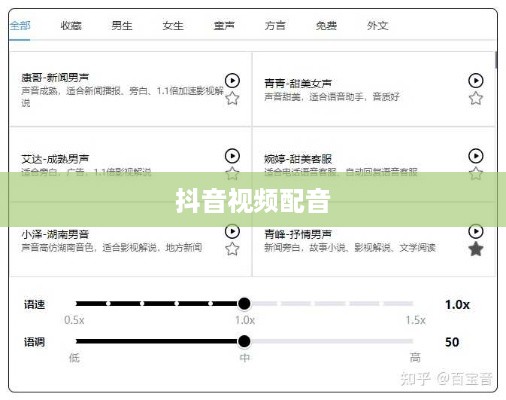Viewport: 506px width, 400px height.
Task: Play preview of 艾达-成熟男声 voice
Action: pos(232,156)
